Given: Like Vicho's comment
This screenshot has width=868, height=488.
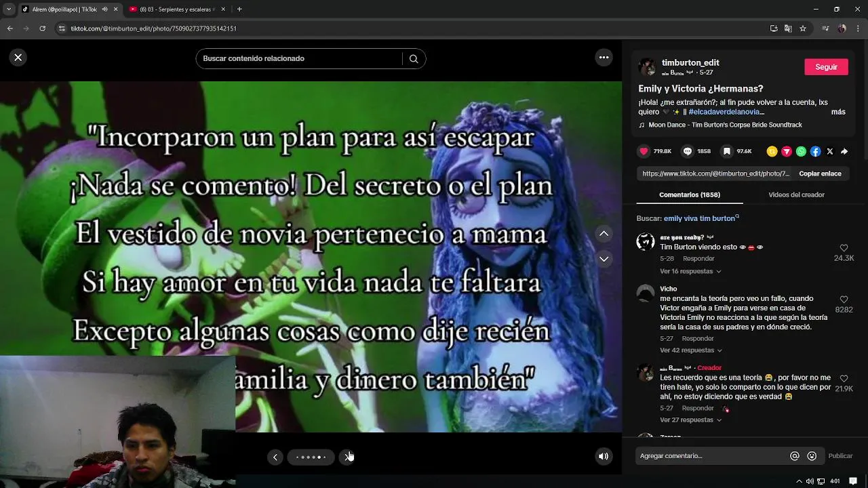Looking at the screenshot, I should 844,300.
